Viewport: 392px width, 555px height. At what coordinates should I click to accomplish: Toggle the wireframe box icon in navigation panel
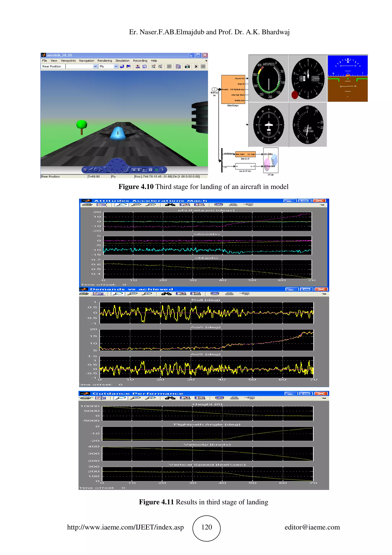coord(150,170)
